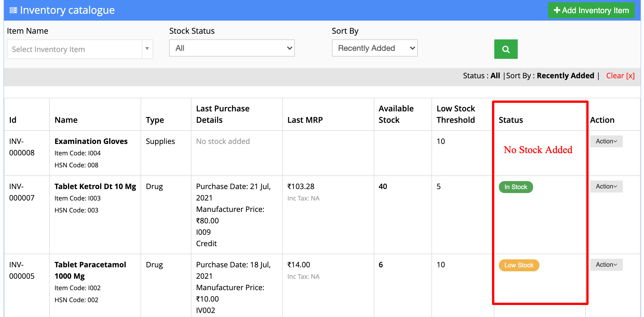
Task: Click the Credit payment text
Action: 206,244
